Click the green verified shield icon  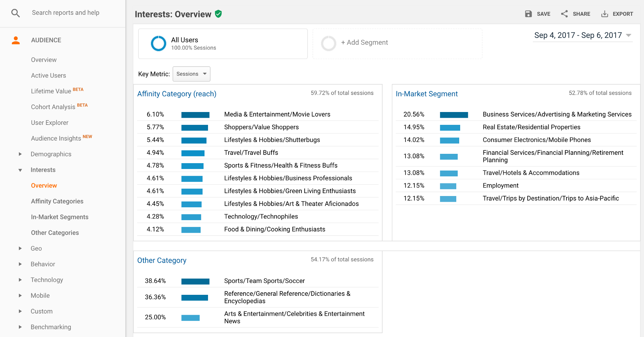218,14
